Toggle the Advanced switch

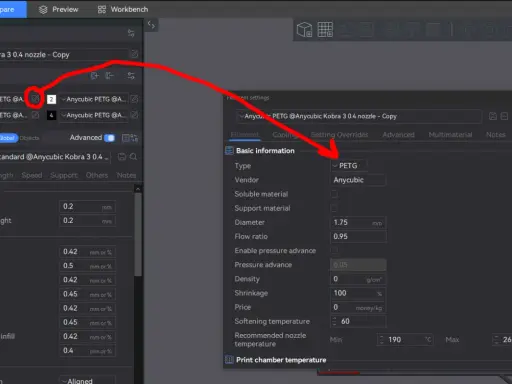[109, 138]
